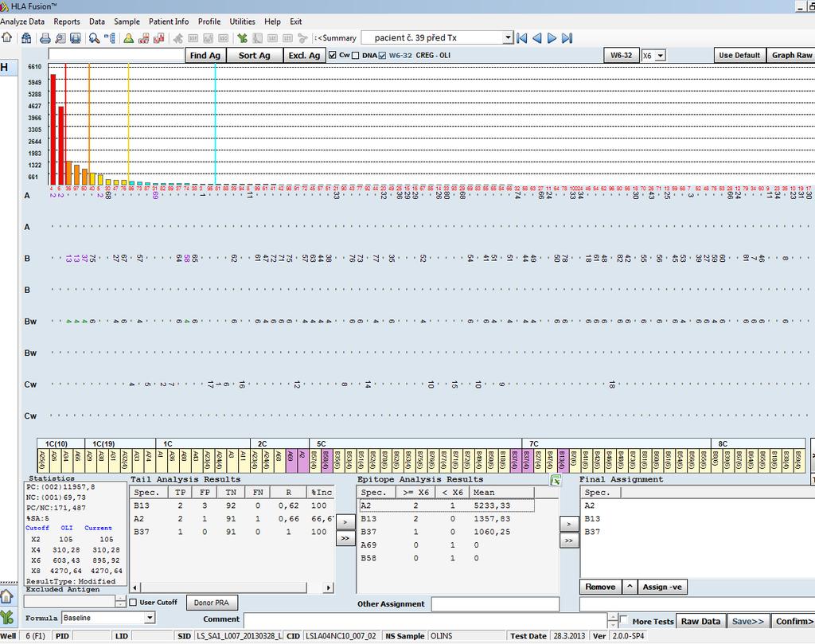This screenshot has height=644, width=815.
Task: Click the green antibody icon in top toolbar
Action: pyautogui.click(x=242, y=38)
